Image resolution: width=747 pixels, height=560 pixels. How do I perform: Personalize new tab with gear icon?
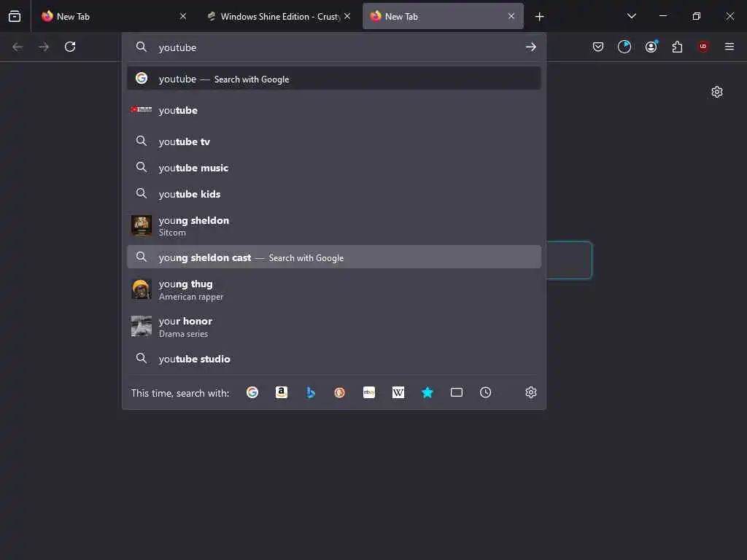point(716,92)
